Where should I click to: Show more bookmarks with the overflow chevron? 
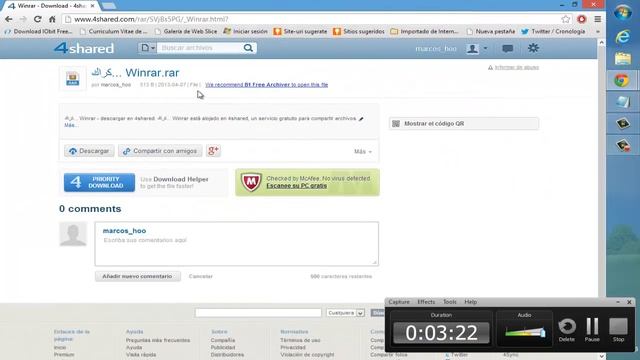598,31
